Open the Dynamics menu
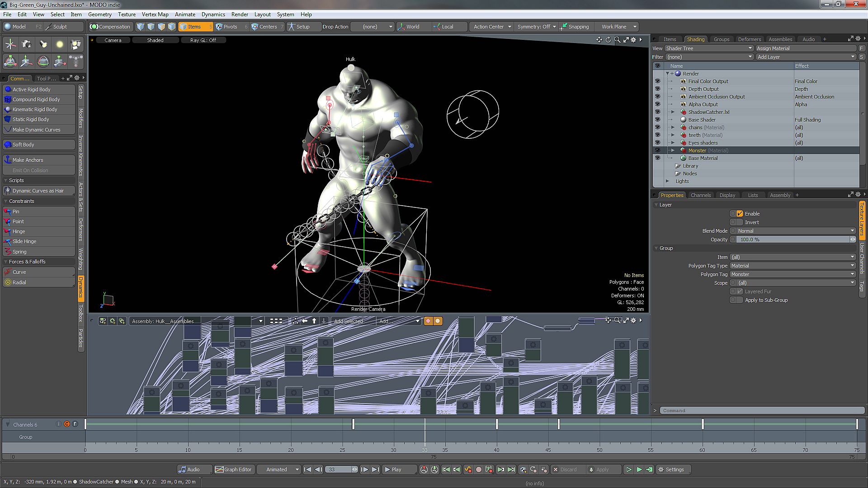This screenshot has height=488, width=868. pyautogui.click(x=213, y=14)
